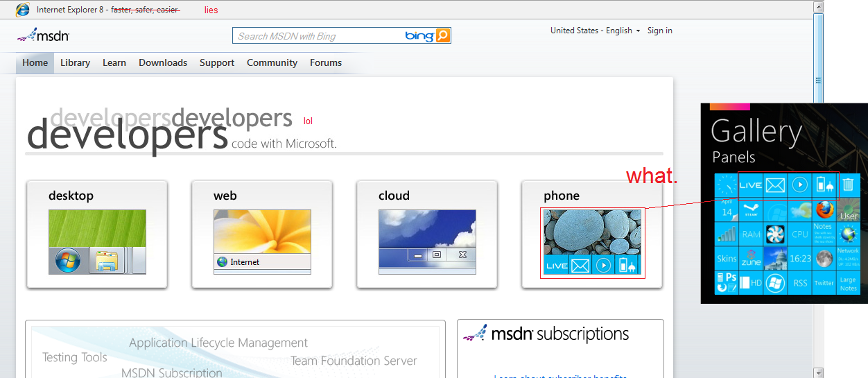This screenshot has height=378, width=868.
Task: Click the orange Bing search magnifier button
Action: [443, 35]
